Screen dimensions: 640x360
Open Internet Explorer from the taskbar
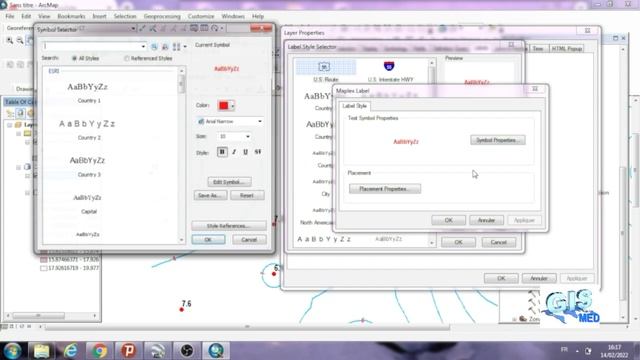[x=71, y=351]
